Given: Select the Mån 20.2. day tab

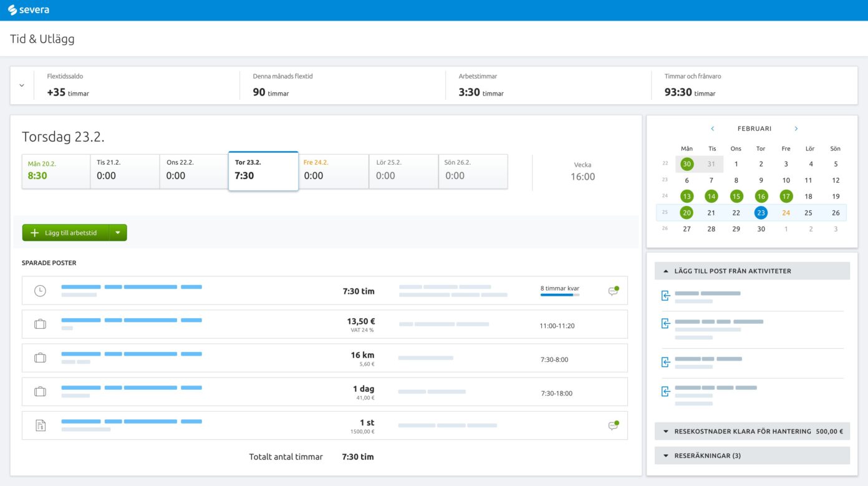Looking at the screenshot, I should click(56, 171).
